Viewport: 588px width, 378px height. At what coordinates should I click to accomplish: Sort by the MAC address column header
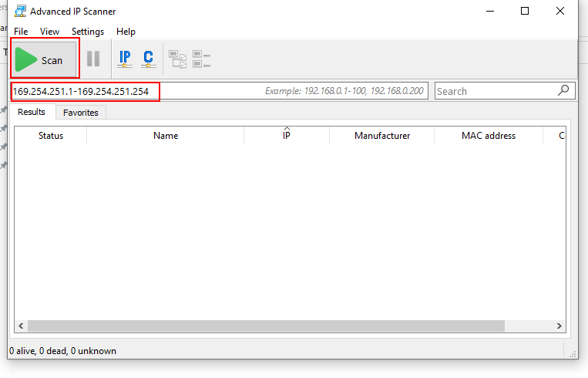click(x=489, y=136)
